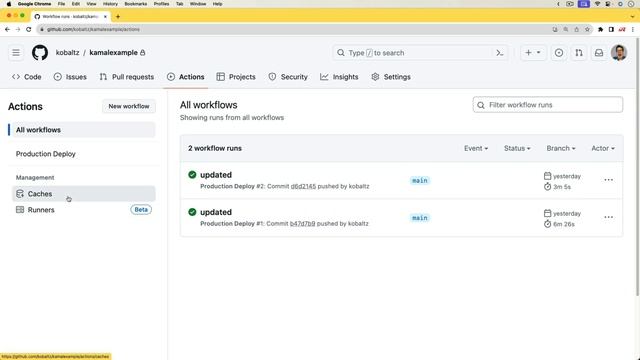The height and width of the screenshot is (360, 640).
Task: Expand the Status filter dropdown
Action: click(x=517, y=148)
